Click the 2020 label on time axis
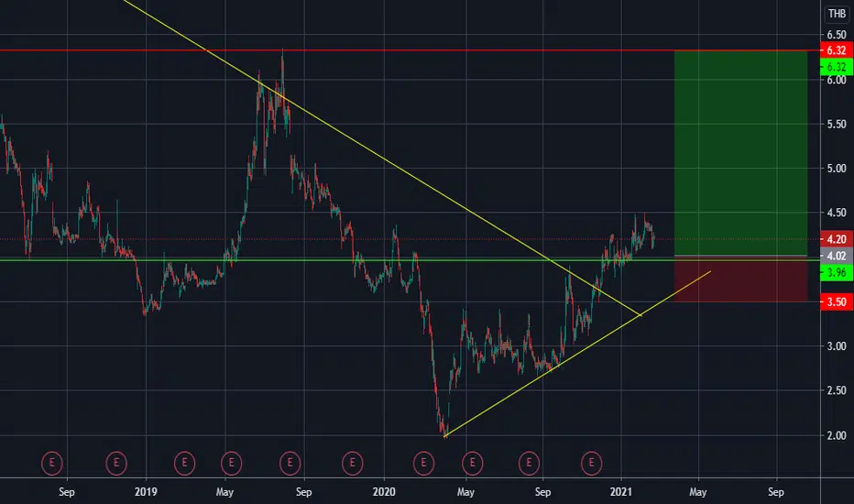 [x=383, y=492]
